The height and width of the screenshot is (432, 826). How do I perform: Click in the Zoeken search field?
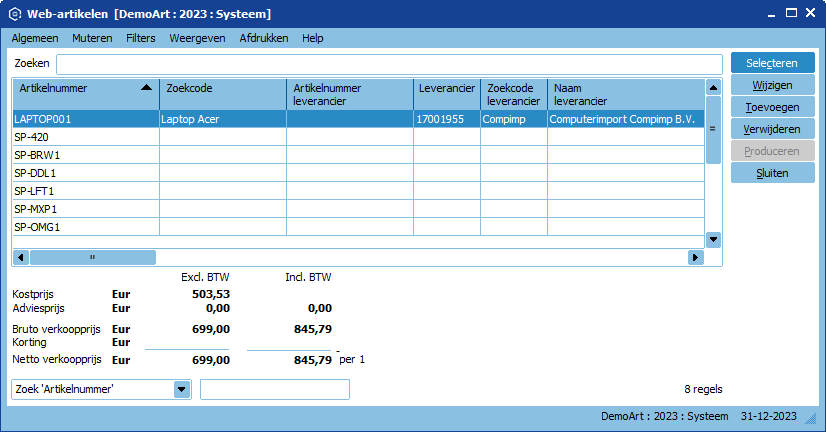pos(388,64)
